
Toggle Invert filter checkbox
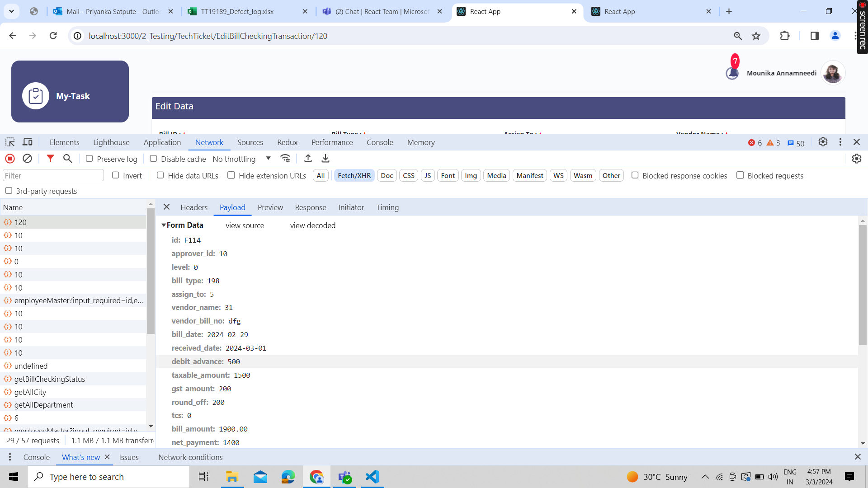tap(116, 175)
